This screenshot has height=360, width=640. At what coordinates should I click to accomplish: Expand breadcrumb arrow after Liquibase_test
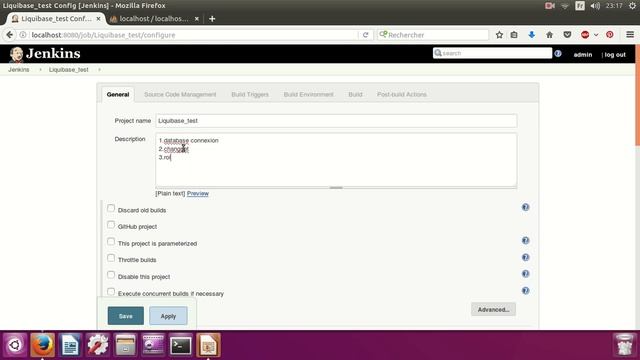99,70
